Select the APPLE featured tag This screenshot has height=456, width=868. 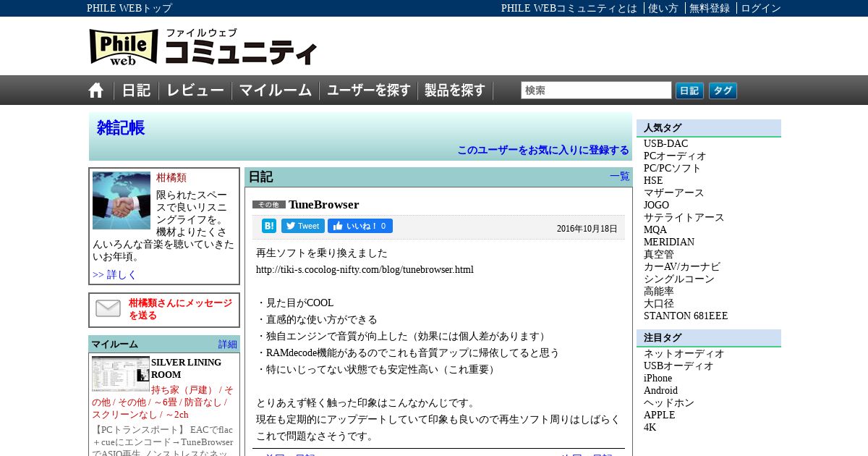coord(660,415)
